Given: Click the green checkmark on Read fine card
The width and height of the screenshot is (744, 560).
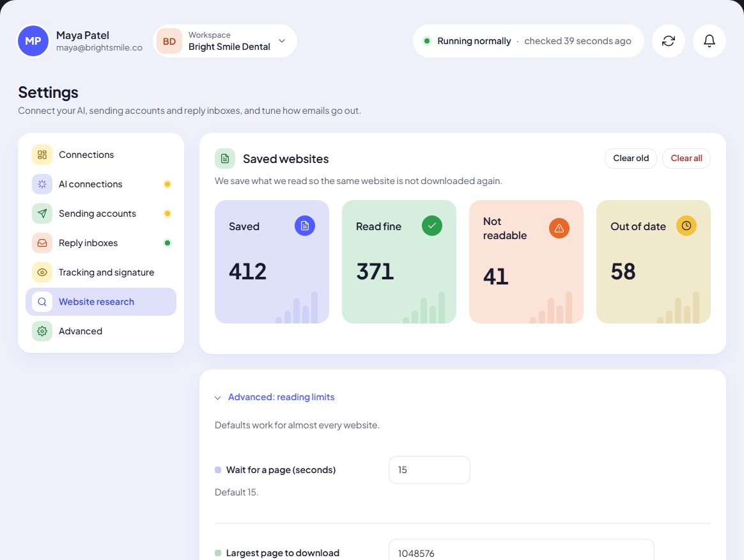Looking at the screenshot, I should (432, 226).
